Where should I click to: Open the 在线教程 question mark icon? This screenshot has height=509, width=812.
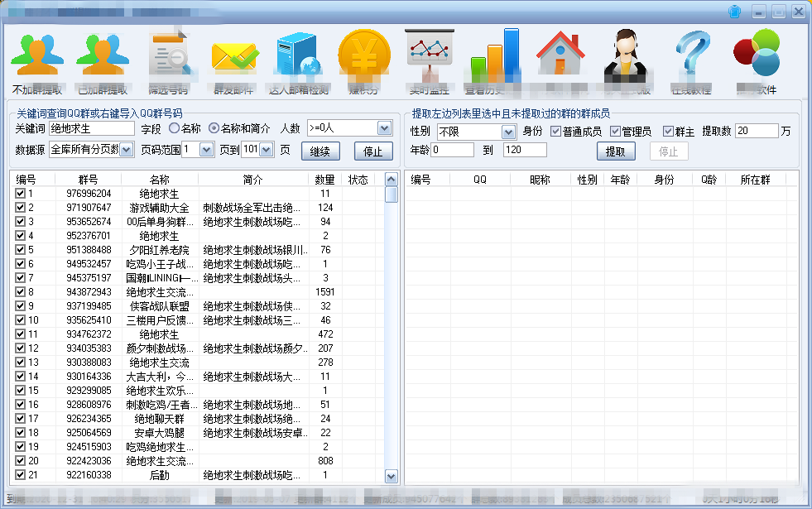point(692,55)
